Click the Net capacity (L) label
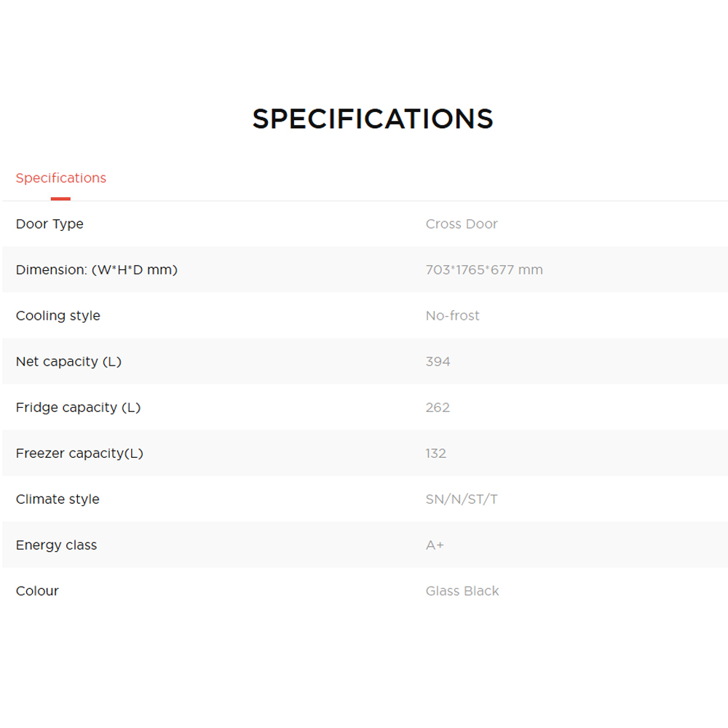The height and width of the screenshot is (728, 728). pos(68,362)
